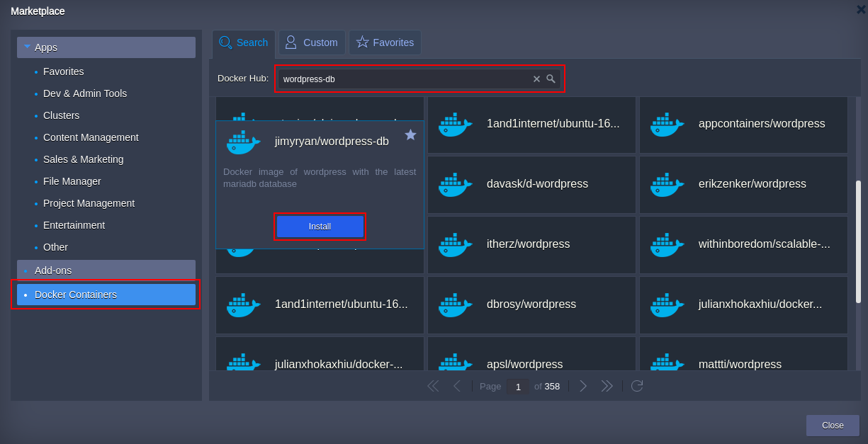
Task: Select withinboredom/scalable-... card title
Action: click(x=765, y=244)
